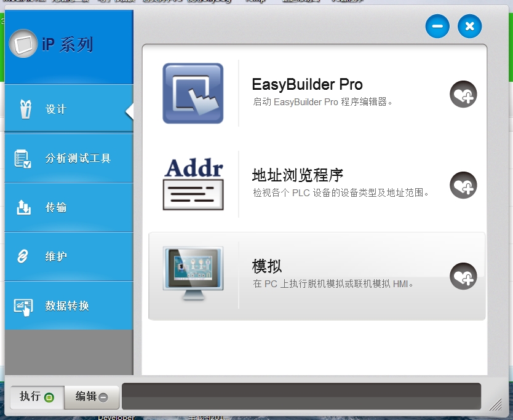Select the 数据转换 category label
This screenshot has height=420, width=513.
(67, 306)
